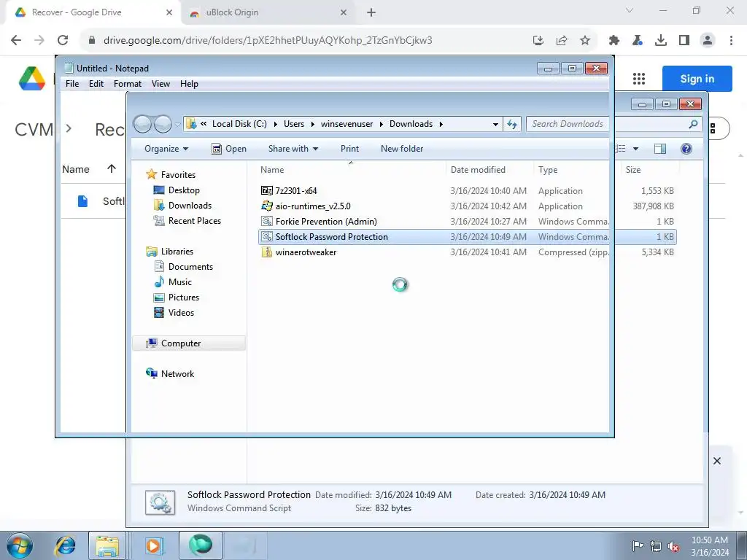Open the Documents library
This screenshot has height=560, width=747.
(x=190, y=267)
